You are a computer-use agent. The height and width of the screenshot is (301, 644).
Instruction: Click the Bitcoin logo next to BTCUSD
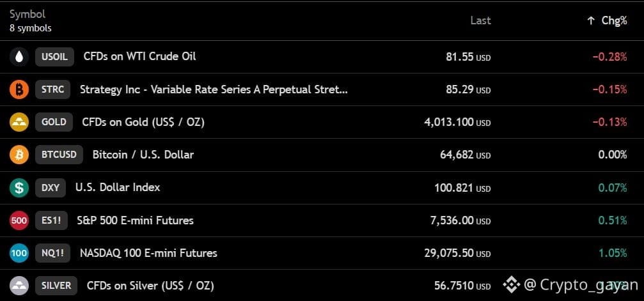[19, 155]
